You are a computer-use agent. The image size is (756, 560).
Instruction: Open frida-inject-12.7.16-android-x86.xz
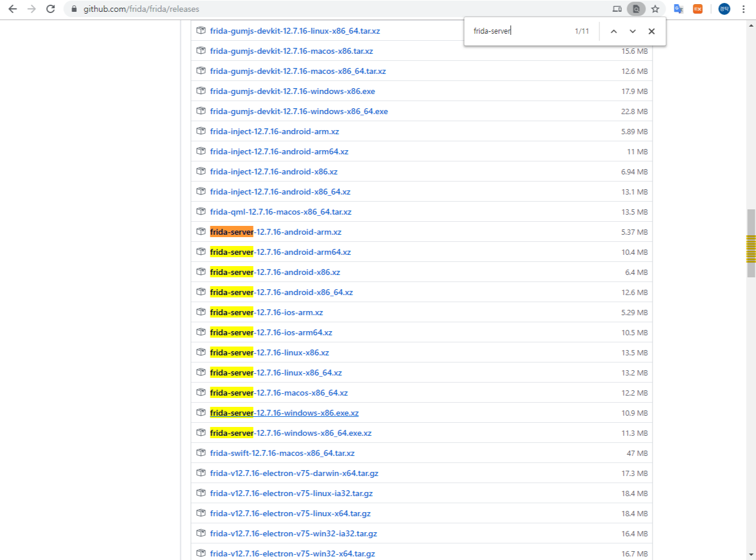click(274, 171)
